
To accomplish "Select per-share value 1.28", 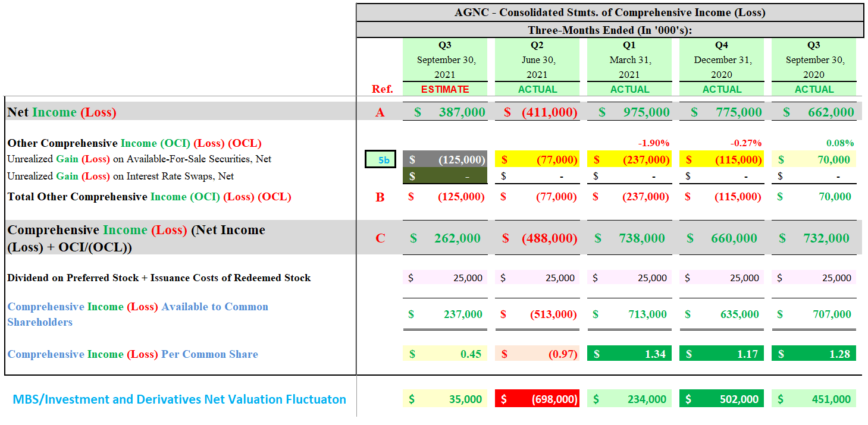I will point(814,354).
